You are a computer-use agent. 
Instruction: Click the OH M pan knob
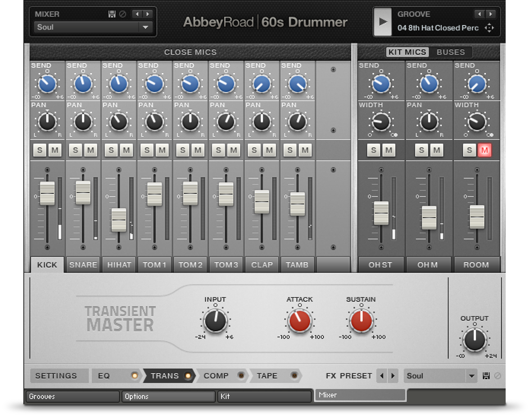(429, 122)
